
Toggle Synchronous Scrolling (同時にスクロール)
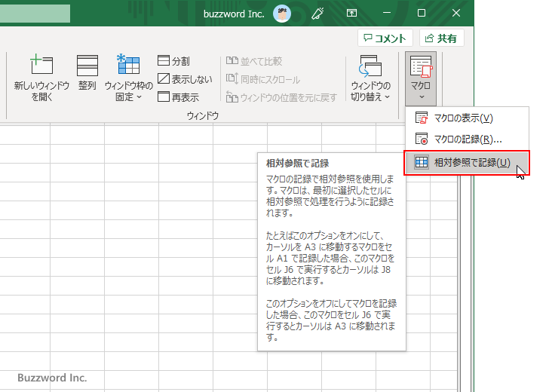coord(262,79)
